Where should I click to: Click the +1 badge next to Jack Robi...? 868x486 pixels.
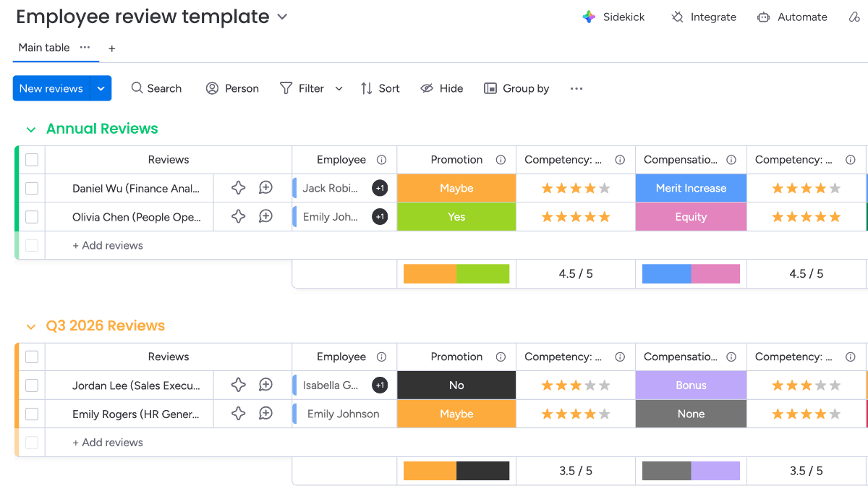click(380, 188)
